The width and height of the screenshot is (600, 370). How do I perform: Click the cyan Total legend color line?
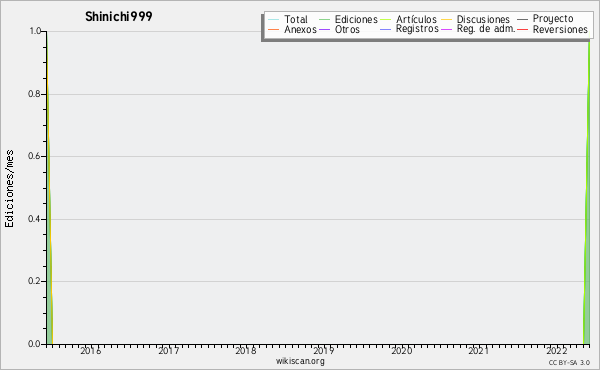[274, 20]
